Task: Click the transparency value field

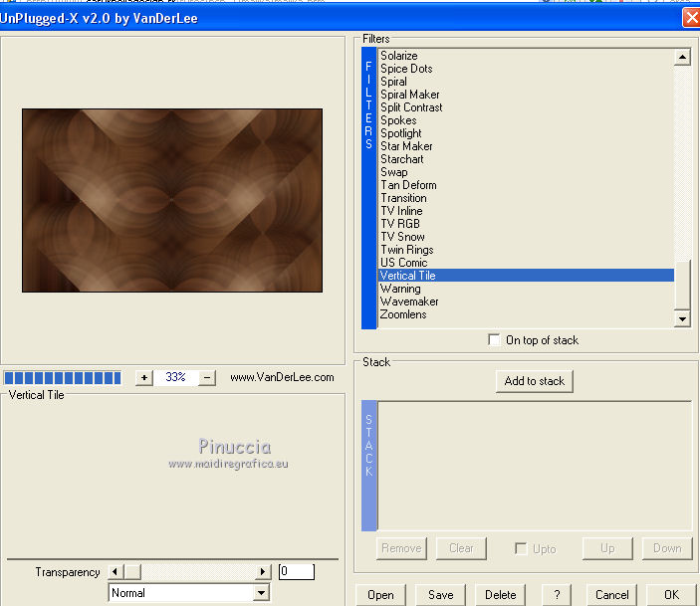Action: pos(297,571)
